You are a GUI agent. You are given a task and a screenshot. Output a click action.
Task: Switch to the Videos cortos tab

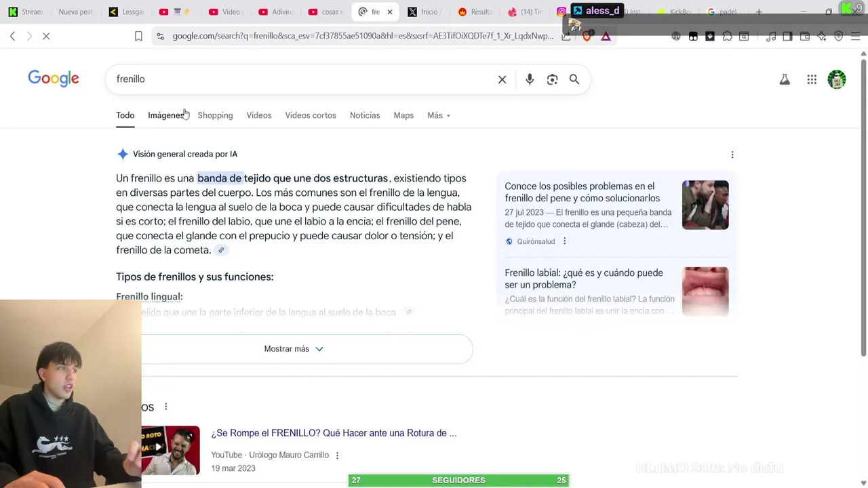click(x=311, y=115)
